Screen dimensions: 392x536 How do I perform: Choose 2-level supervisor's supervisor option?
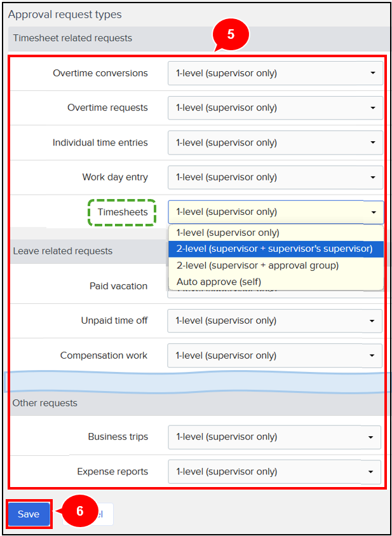pyautogui.click(x=276, y=249)
